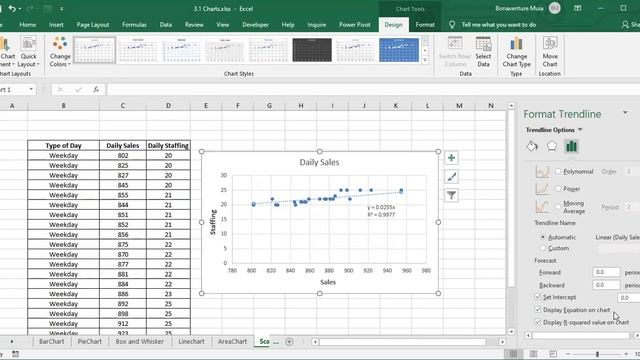Click ribbon display options icon
The image size is (640, 360).
pyautogui.click(x=577, y=8)
